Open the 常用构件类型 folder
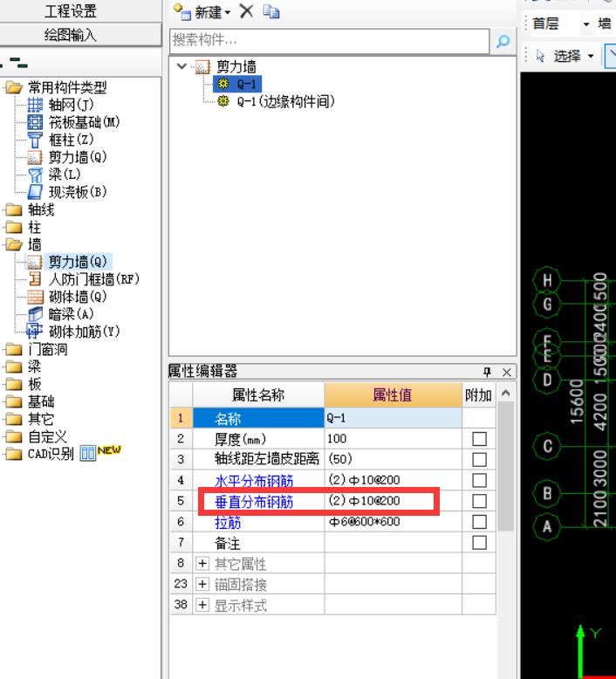 point(14,87)
